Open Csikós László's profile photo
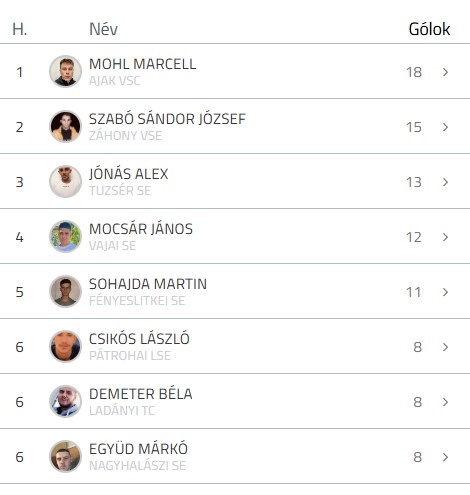470x495 pixels. [65, 346]
